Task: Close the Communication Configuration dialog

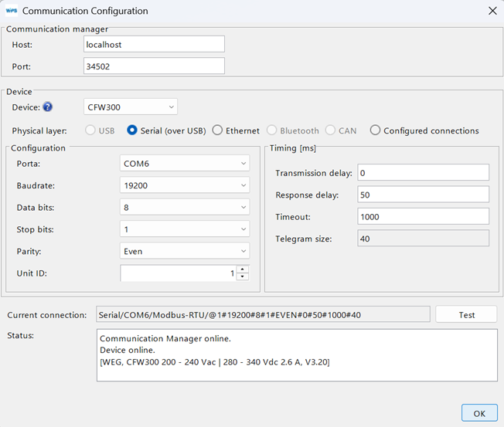Action: pos(492,11)
